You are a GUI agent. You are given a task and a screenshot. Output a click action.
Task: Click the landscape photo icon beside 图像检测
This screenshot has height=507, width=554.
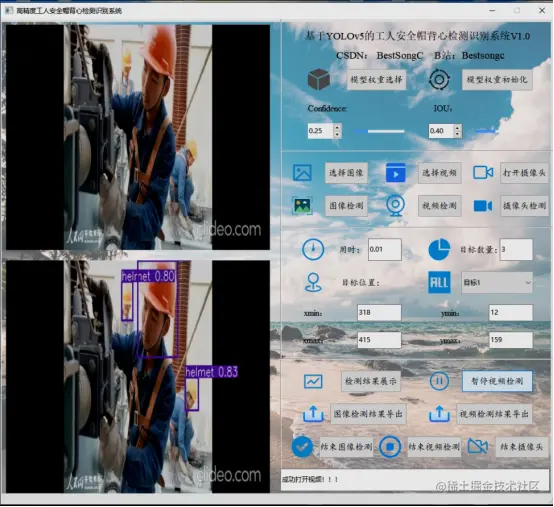coord(302,205)
